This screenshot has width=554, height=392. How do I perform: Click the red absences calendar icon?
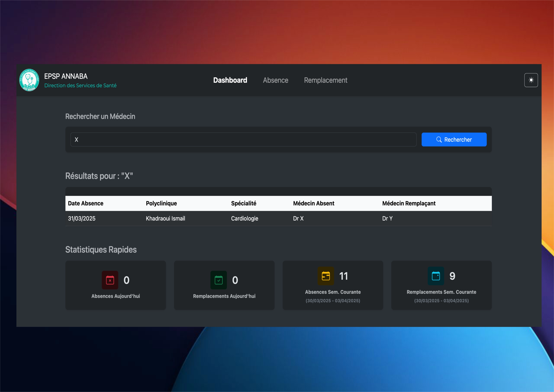point(110,280)
